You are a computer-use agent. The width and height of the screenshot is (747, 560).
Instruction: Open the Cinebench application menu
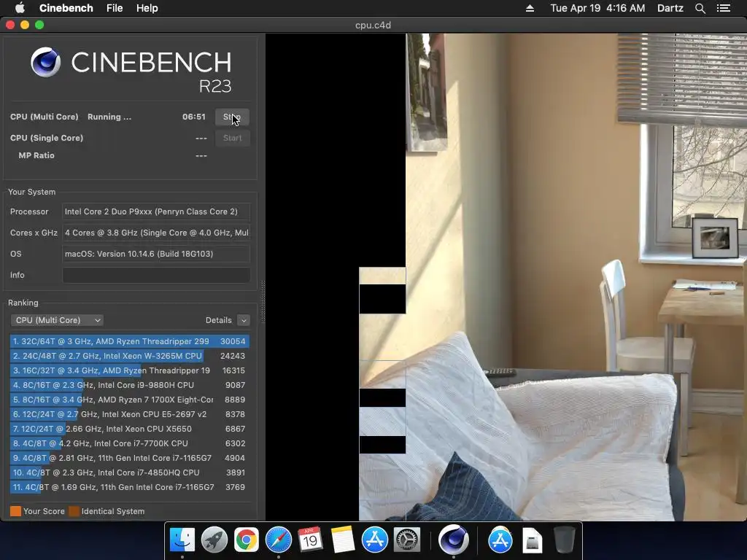click(x=66, y=8)
